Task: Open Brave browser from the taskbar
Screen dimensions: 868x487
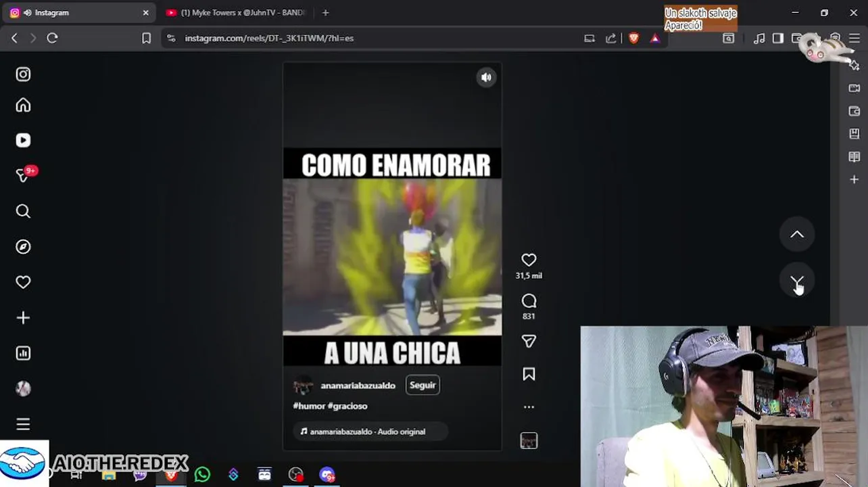Action: tap(171, 475)
